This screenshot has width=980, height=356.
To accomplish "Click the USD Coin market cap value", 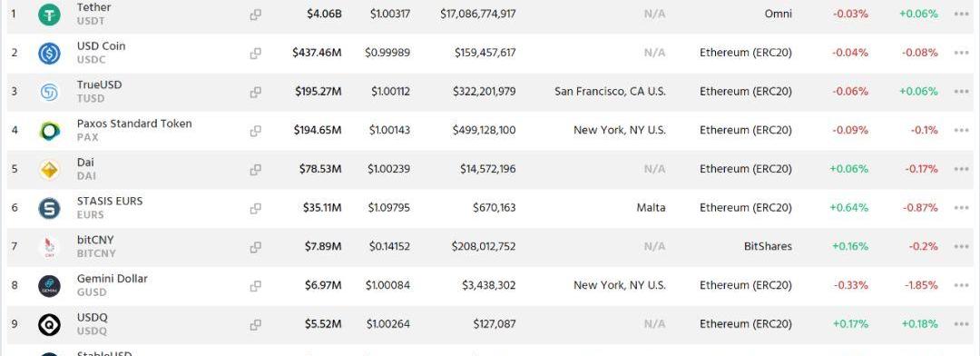I will pos(317,53).
